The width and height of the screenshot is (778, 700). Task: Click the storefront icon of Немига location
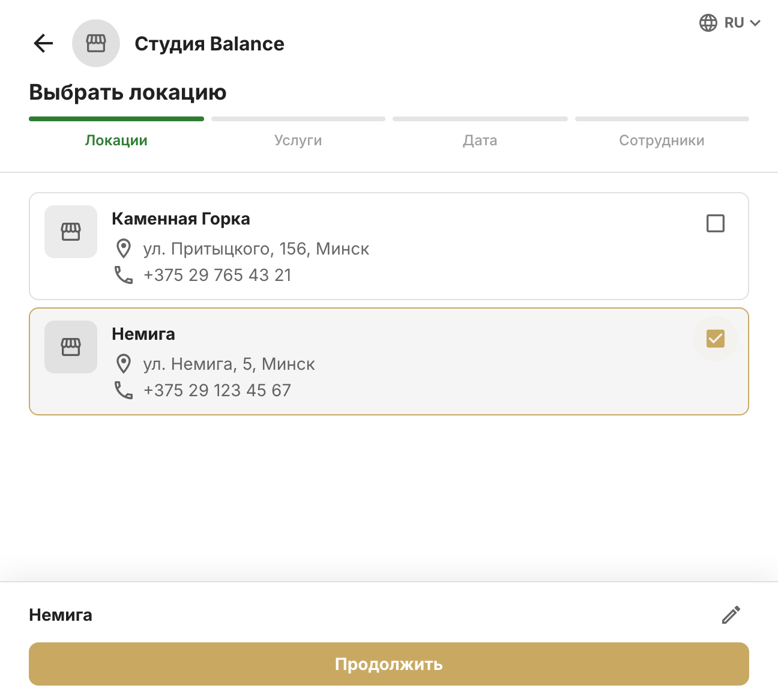[71, 347]
